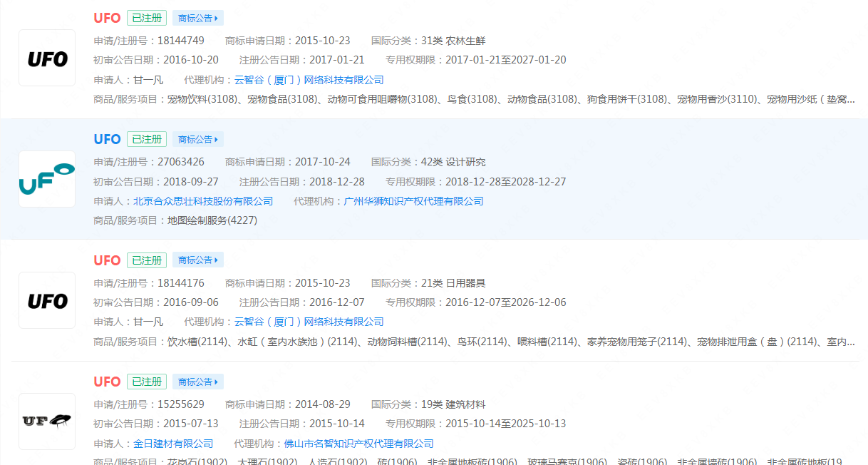Screen dimensions: 868x465
Task: Click service item 地图绘制服务(4227)
Action: [x=212, y=220]
